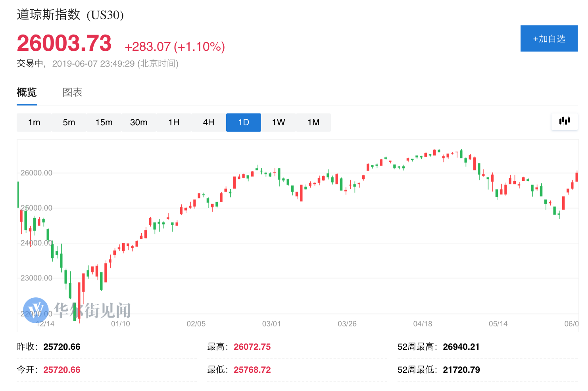This screenshot has width=588, height=391.
Task: Switch to the 图表 tab
Action: point(73,93)
